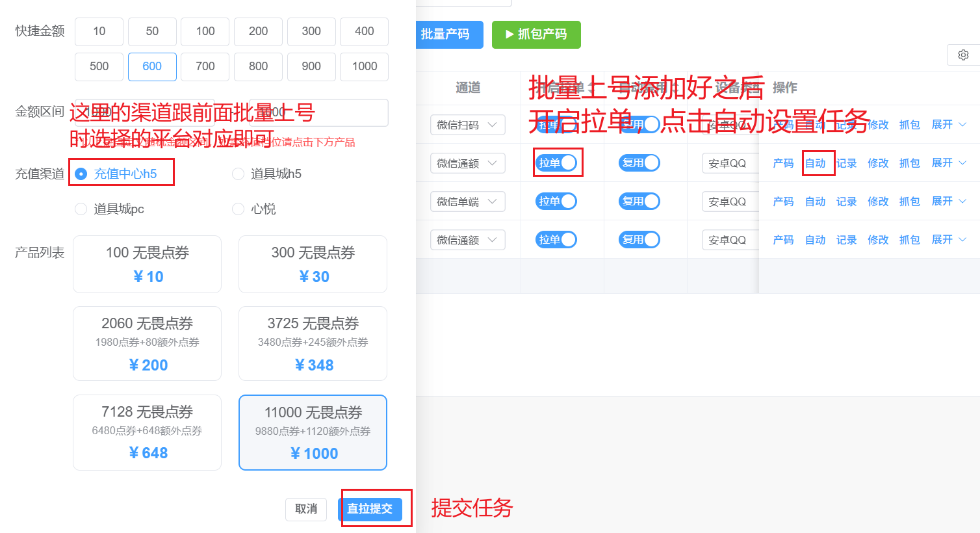Screen dimensions: 980x533
Task: Click 自动 link in second row
Action: click(815, 163)
